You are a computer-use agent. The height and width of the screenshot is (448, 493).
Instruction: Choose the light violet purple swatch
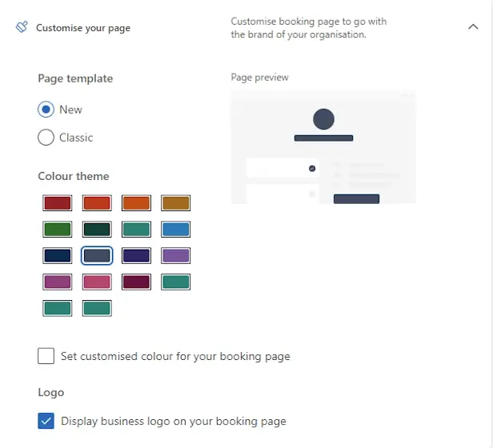point(175,256)
